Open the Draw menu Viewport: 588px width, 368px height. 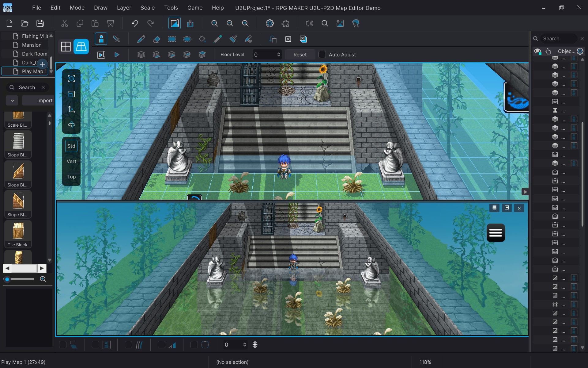pos(101,8)
